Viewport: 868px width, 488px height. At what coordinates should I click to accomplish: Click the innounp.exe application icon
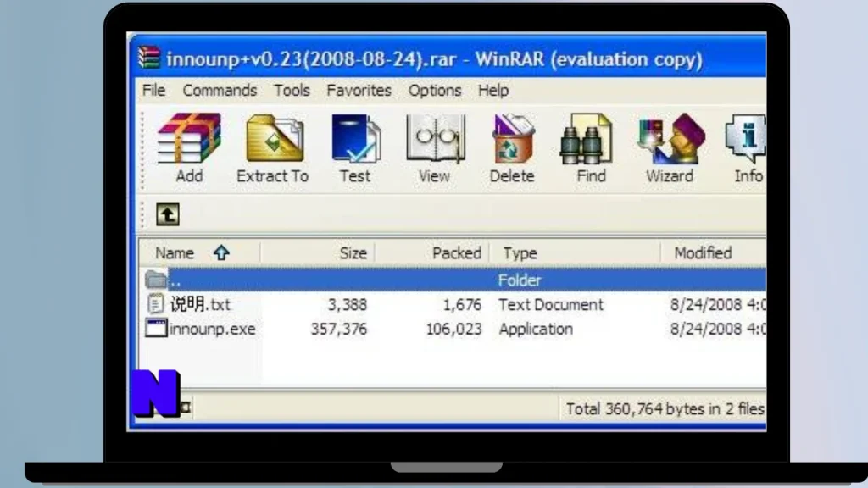click(x=156, y=328)
